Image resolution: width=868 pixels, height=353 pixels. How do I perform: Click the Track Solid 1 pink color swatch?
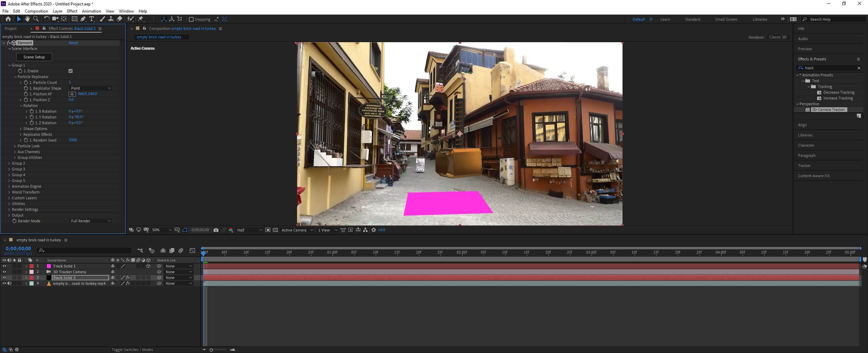pos(49,266)
